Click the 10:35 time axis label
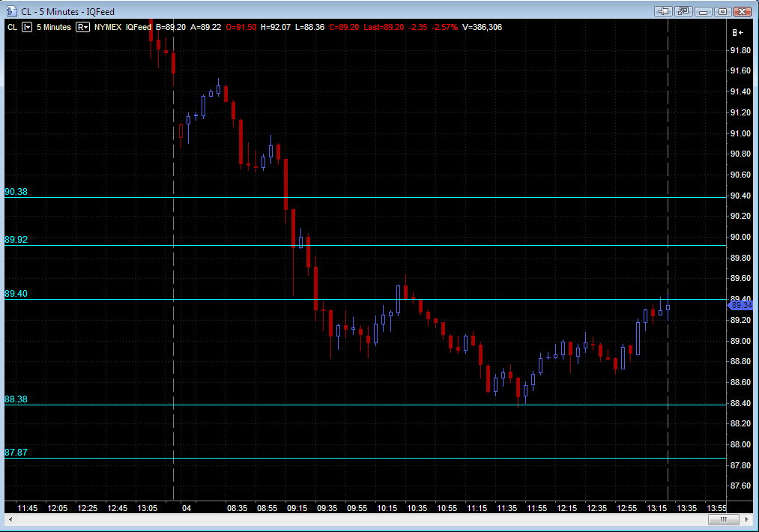The width and height of the screenshot is (759, 532). pyautogui.click(x=417, y=508)
